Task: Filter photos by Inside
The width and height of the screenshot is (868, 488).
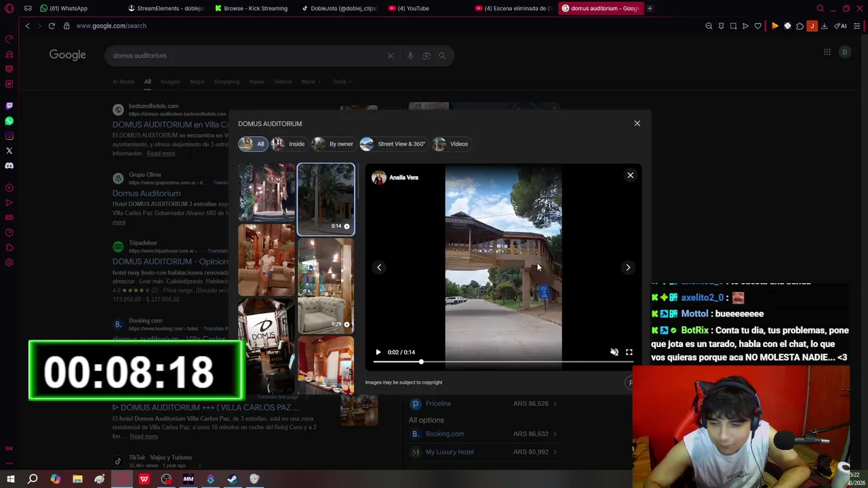Action: click(289, 144)
